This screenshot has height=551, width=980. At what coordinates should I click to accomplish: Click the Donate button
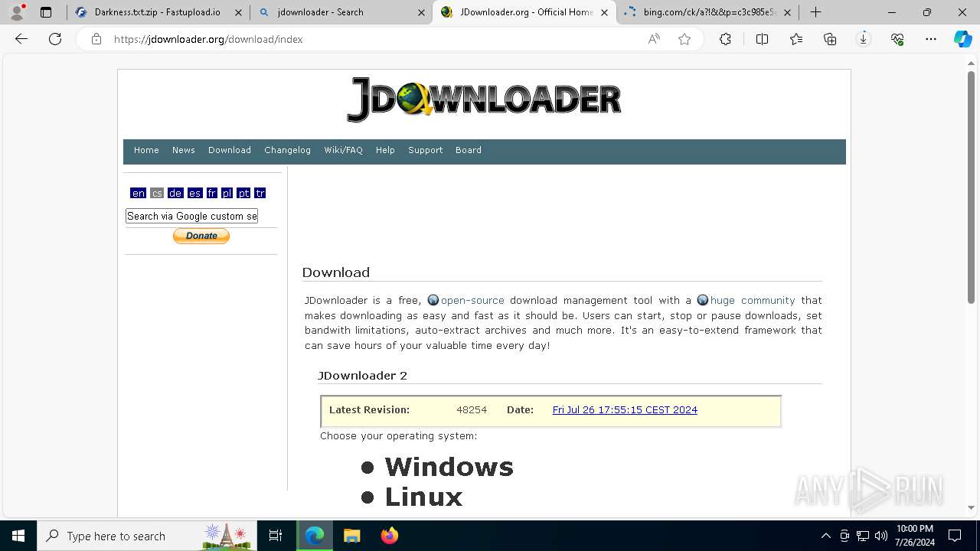click(x=201, y=236)
